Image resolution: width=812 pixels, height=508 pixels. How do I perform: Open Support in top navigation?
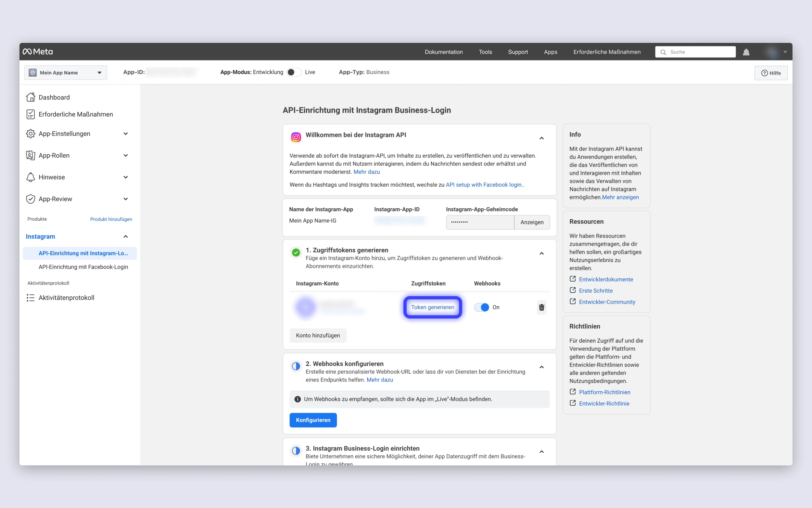(x=518, y=52)
